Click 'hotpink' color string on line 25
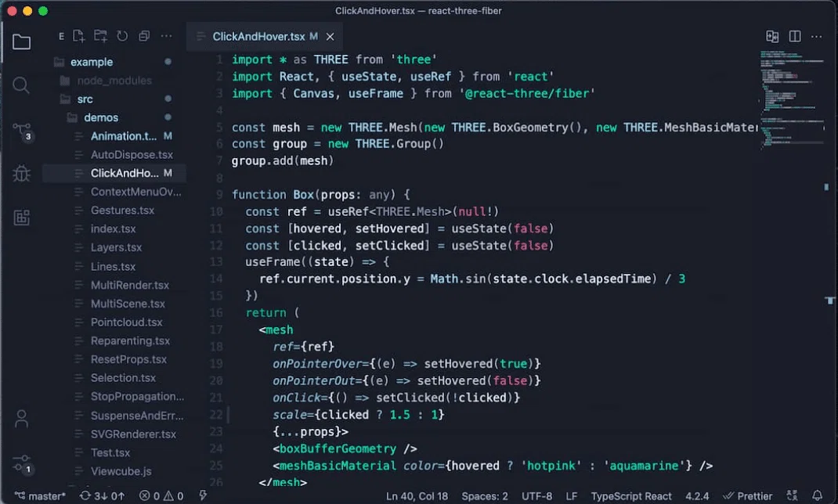Image resolution: width=838 pixels, height=504 pixels. (x=551, y=466)
